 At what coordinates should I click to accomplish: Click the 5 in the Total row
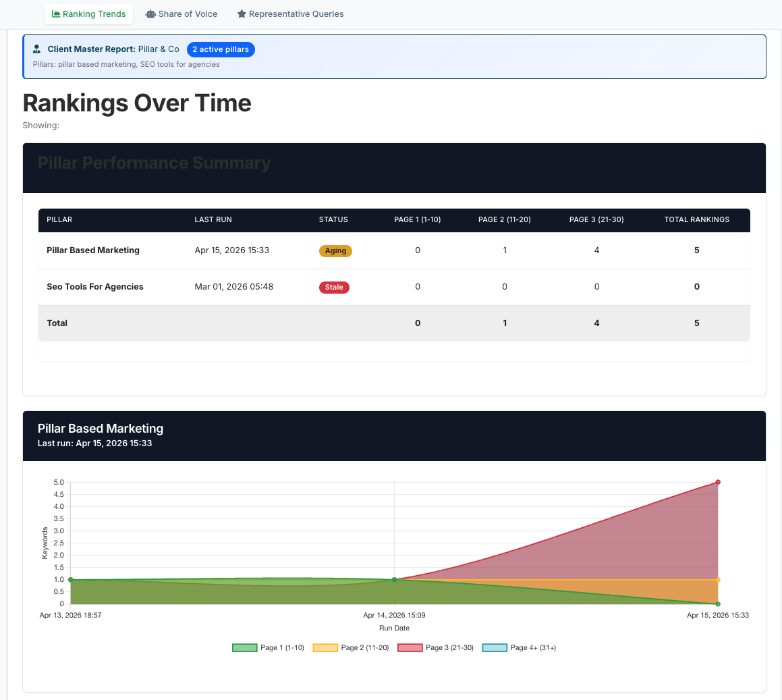(x=697, y=323)
